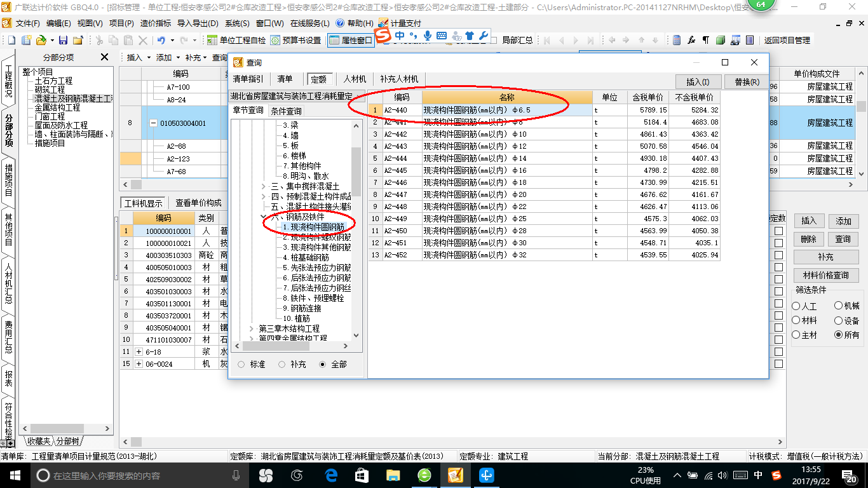Viewport: 868px width, 488px height.
Task: Click the tree panel horizontal scrollbar
Action: tap(292, 346)
